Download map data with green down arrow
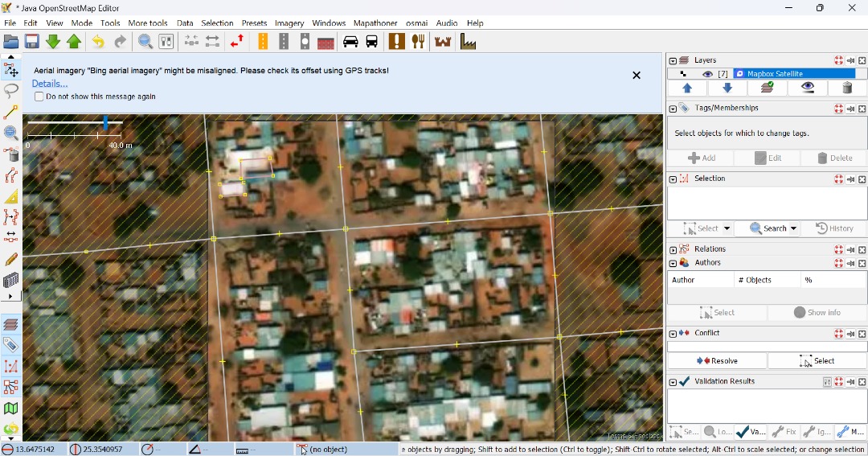Image resolution: width=868 pixels, height=456 pixels. [x=53, y=42]
